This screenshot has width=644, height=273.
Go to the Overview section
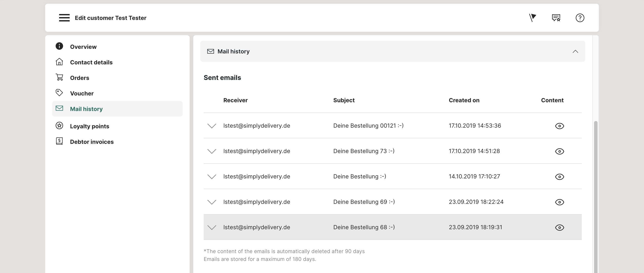tap(83, 47)
